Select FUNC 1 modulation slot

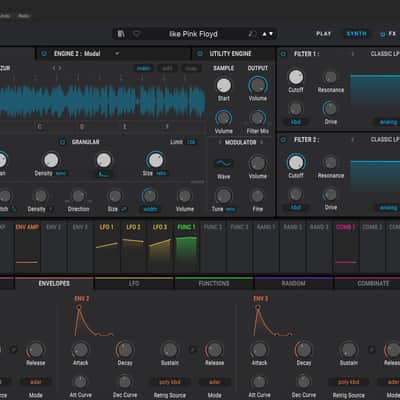pos(186,247)
